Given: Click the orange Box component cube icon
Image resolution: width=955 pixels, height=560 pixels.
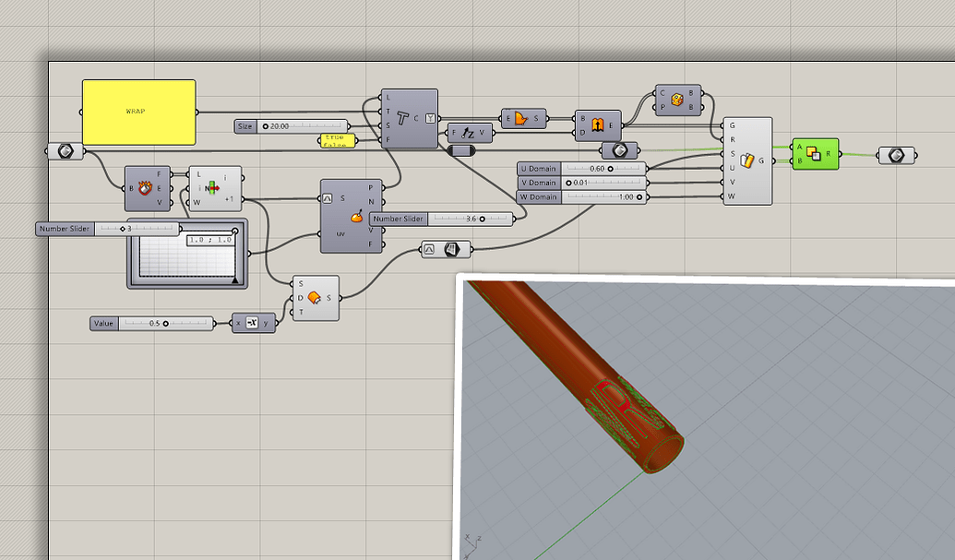Looking at the screenshot, I should [676, 99].
